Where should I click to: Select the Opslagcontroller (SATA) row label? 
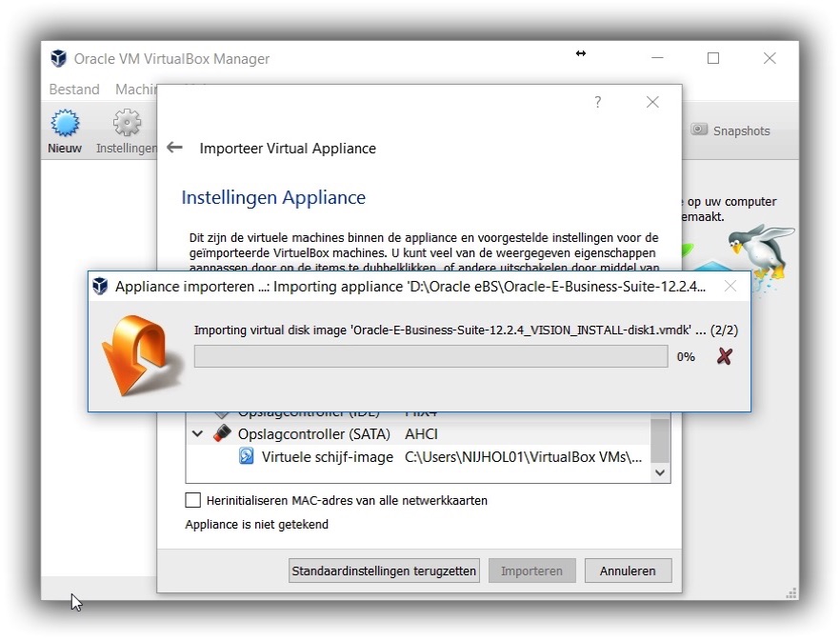[x=314, y=433]
